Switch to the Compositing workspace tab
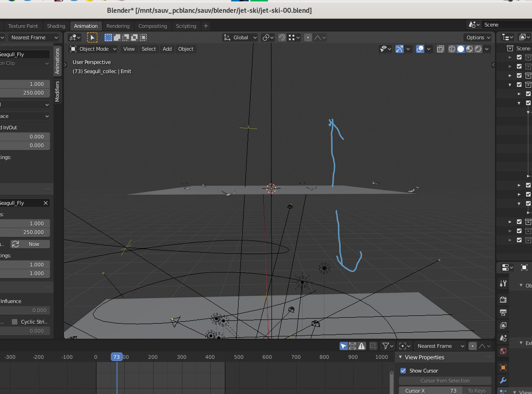Image resolution: width=532 pixels, height=394 pixels. 153,26
